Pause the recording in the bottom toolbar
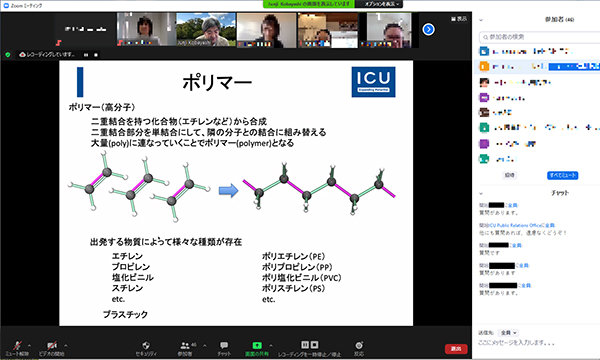This screenshot has width=600, height=360. tap(305, 345)
